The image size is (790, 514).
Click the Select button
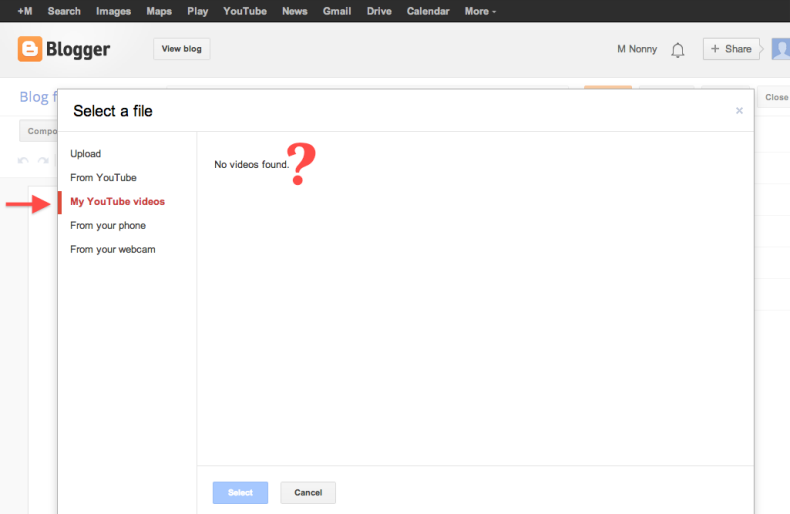pos(240,492)
